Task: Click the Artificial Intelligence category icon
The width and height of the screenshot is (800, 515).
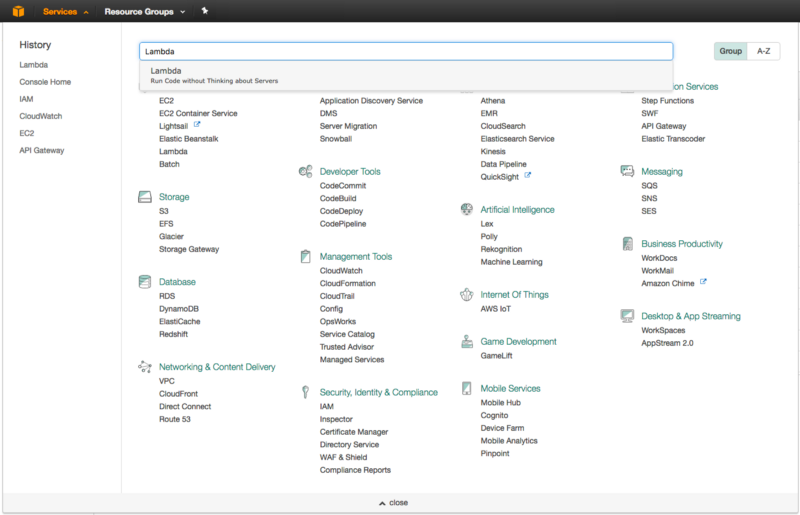Action: [466, 209]
